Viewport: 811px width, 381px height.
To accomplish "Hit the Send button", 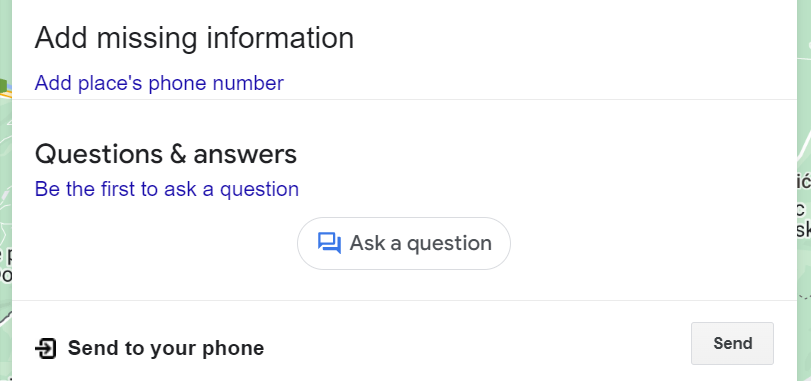I will pyautogui.click(x=732, y=343).
